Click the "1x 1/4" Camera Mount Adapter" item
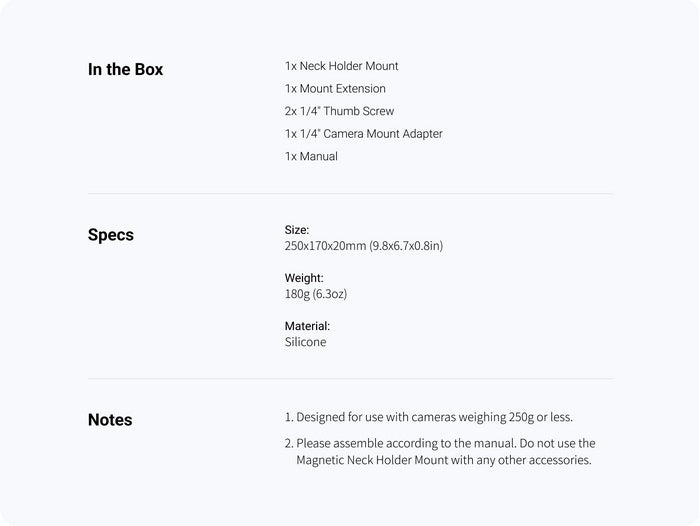Screen dimensions: 700x526 click(363, 134)
